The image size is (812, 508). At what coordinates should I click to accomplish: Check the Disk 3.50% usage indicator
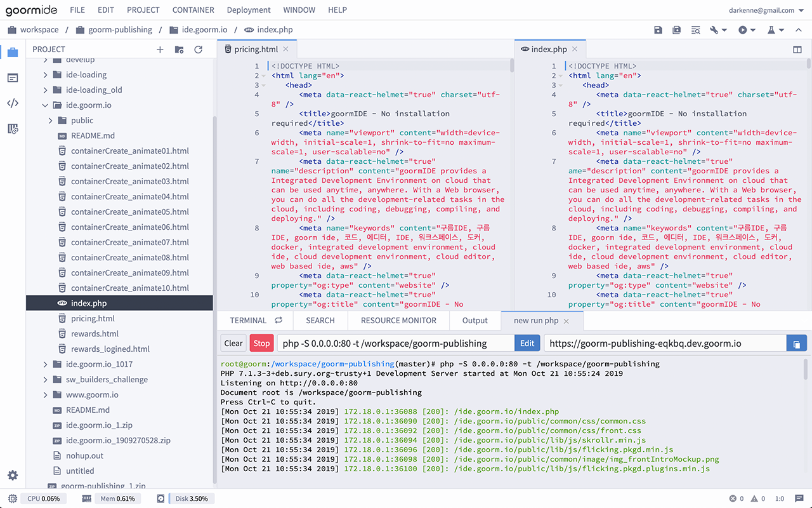tap(191, 498)
